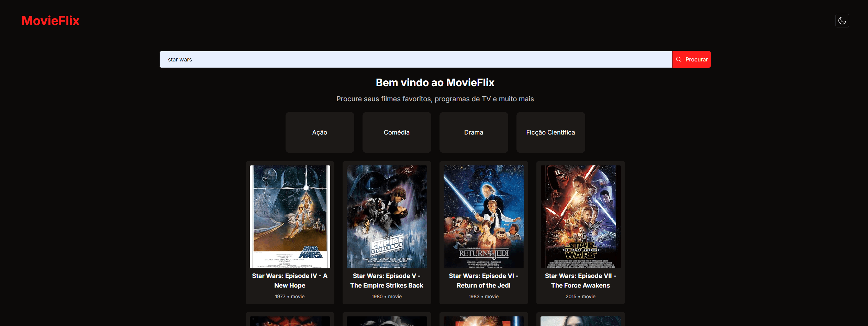
Task: Select the Comédia category
Action: click(396, 132)
